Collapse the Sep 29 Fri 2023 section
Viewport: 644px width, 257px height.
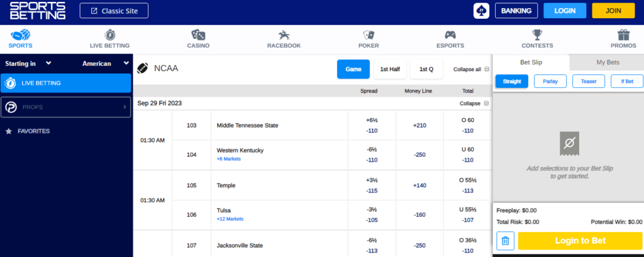(x=474, y=104)
